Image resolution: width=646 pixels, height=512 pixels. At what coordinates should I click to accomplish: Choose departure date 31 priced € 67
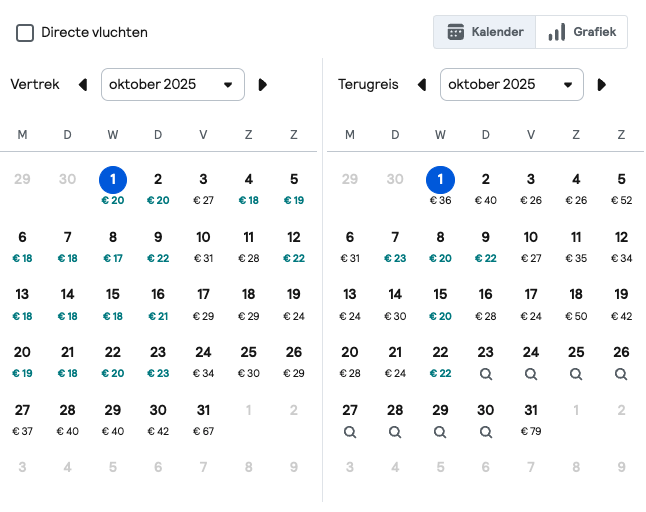tap(203, 419)
